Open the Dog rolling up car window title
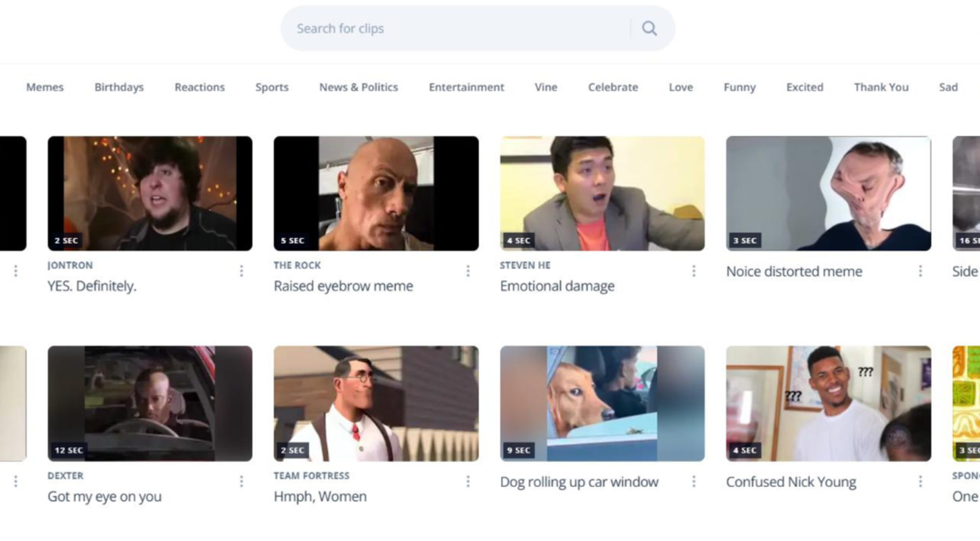The image size is (980, 541). click(x=579, y=481)
